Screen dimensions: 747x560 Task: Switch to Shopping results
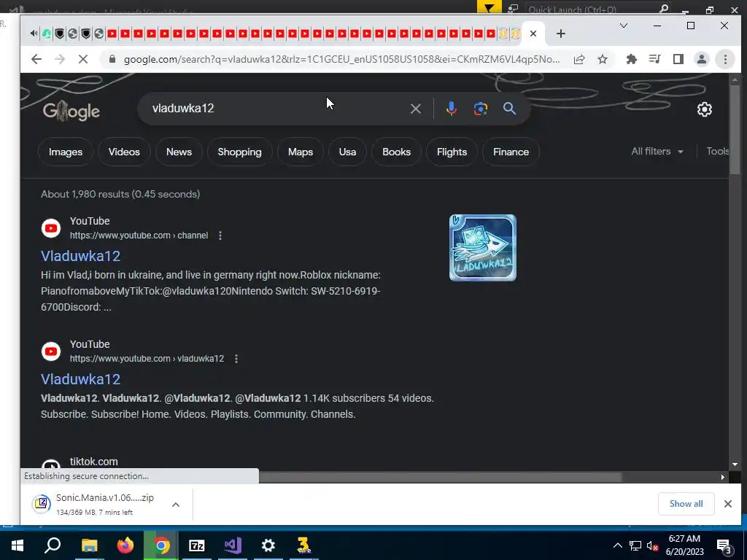point(239,152)
